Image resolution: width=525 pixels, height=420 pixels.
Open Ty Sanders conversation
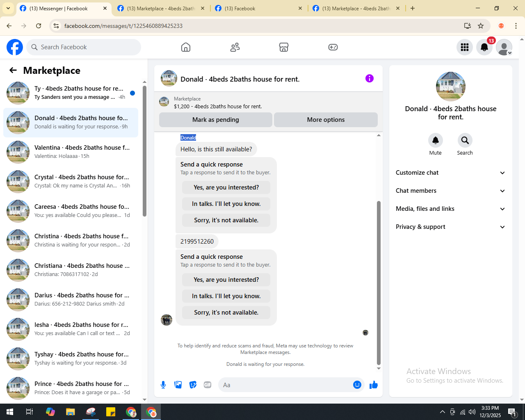point(71,93)
